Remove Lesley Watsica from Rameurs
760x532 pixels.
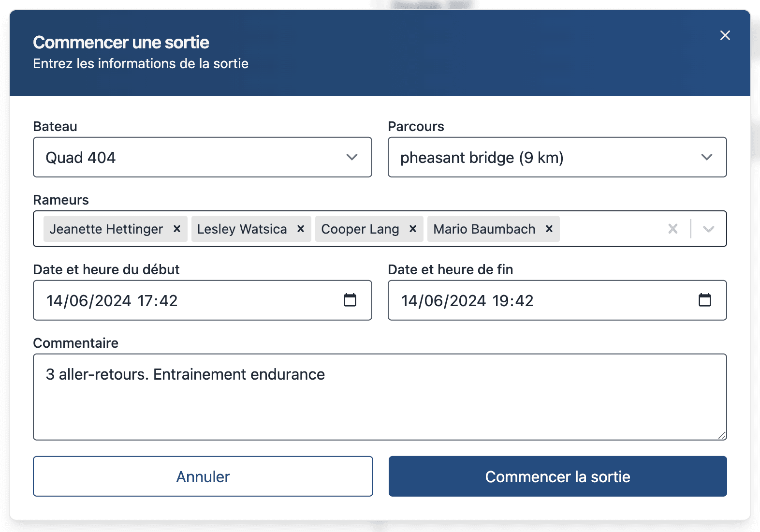point(301,229)
